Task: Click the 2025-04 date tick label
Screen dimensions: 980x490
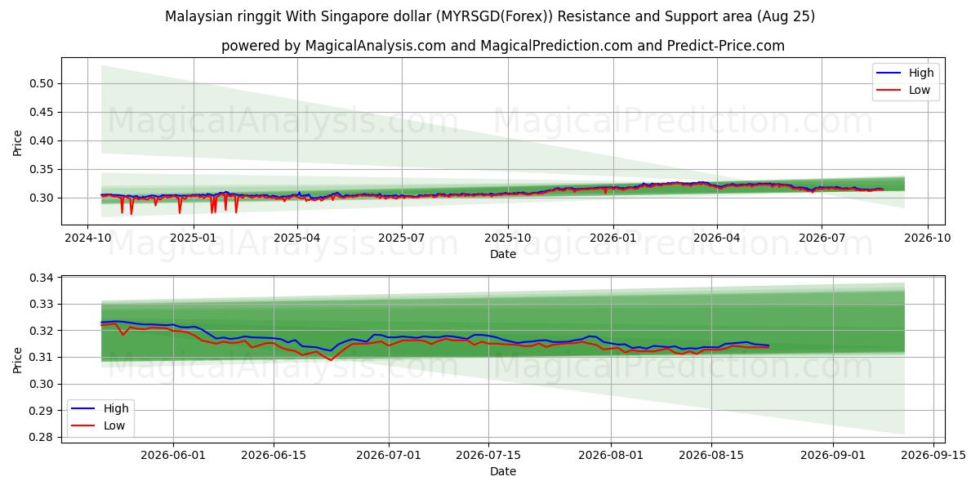Action: point(297,238)
